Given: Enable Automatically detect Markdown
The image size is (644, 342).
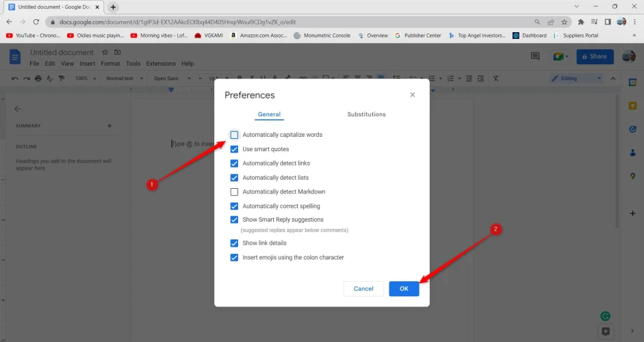Looking at the screenshot, I should [x=235, y=192].
